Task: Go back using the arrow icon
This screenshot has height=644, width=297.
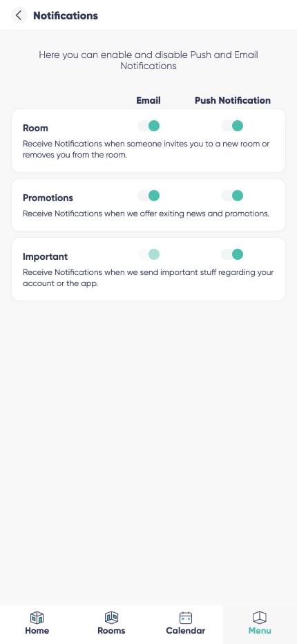Action: point(19,15)
